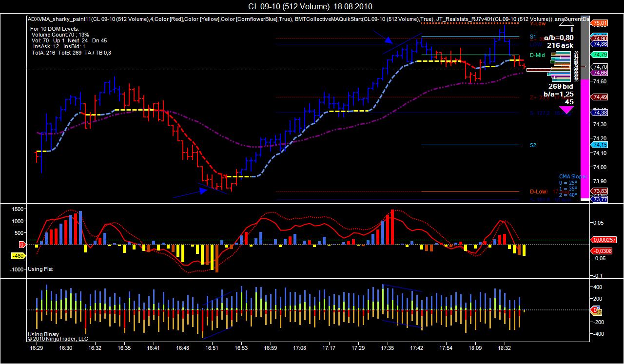
Task: Click the 16:59 time axis label
Action: click(x=271, y=348)
